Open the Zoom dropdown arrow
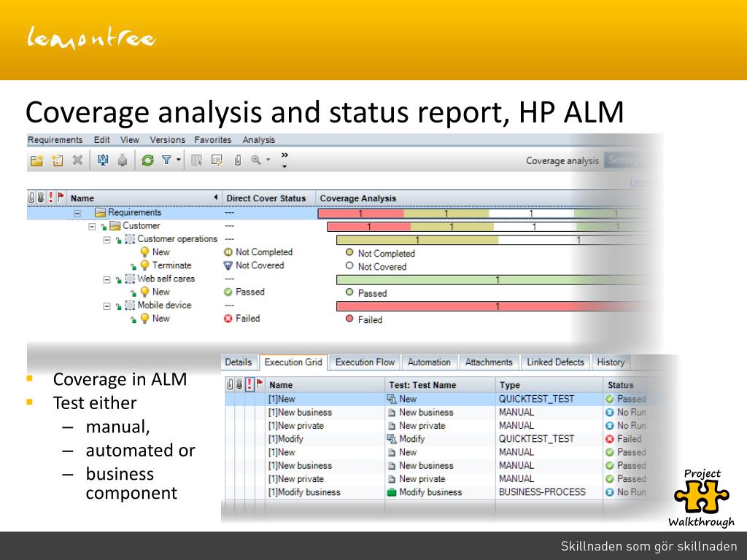Image resolution: width=747 pixels, height=560 pixels. point(268,160)
